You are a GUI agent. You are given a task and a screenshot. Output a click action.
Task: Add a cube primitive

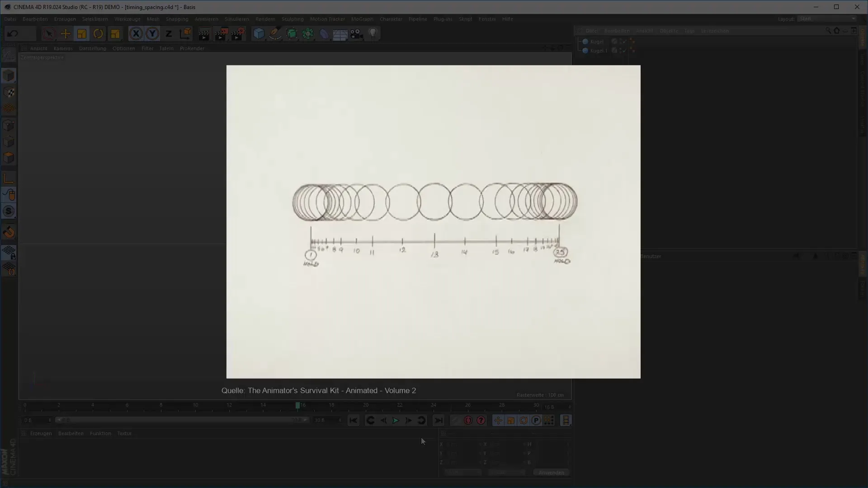(259, 34)
